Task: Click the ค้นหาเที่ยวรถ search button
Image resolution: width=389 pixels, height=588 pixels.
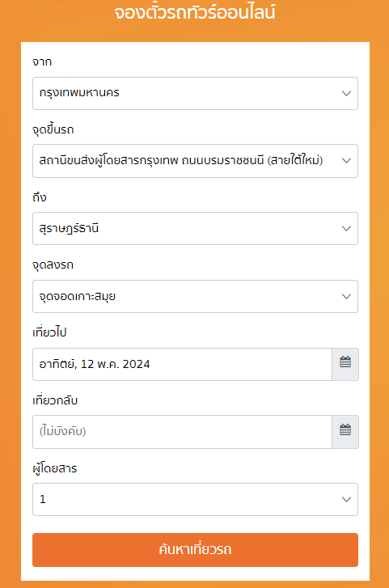Action: coord(195,550)
